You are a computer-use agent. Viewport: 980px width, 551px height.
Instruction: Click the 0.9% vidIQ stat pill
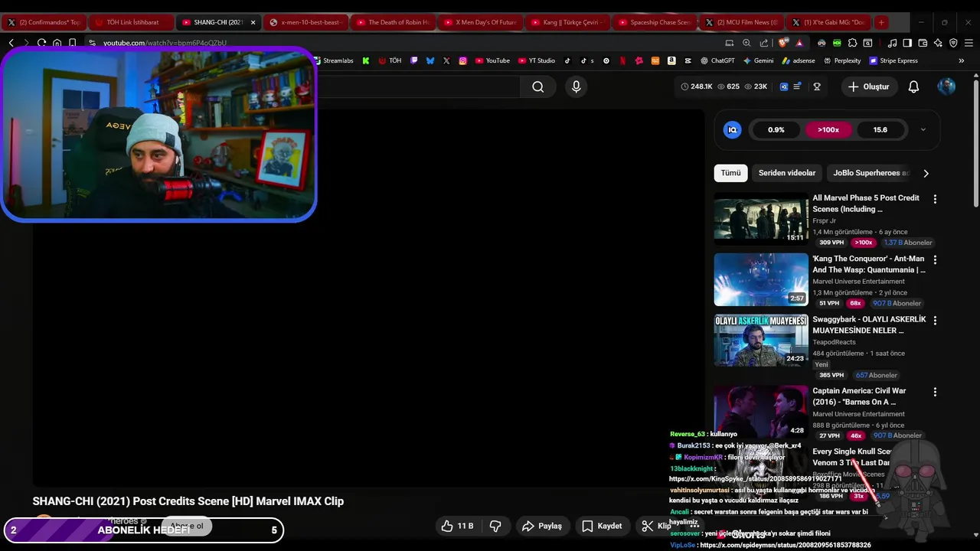776,129
